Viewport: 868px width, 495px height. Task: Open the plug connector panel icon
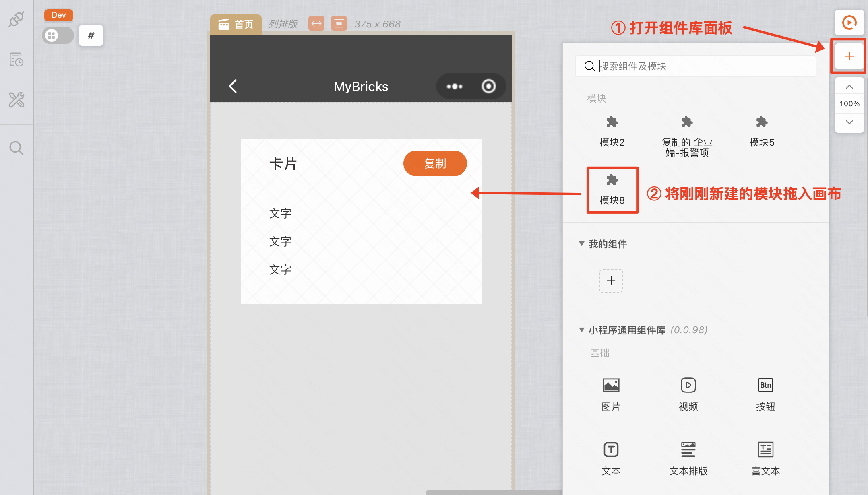pos(17,19)
